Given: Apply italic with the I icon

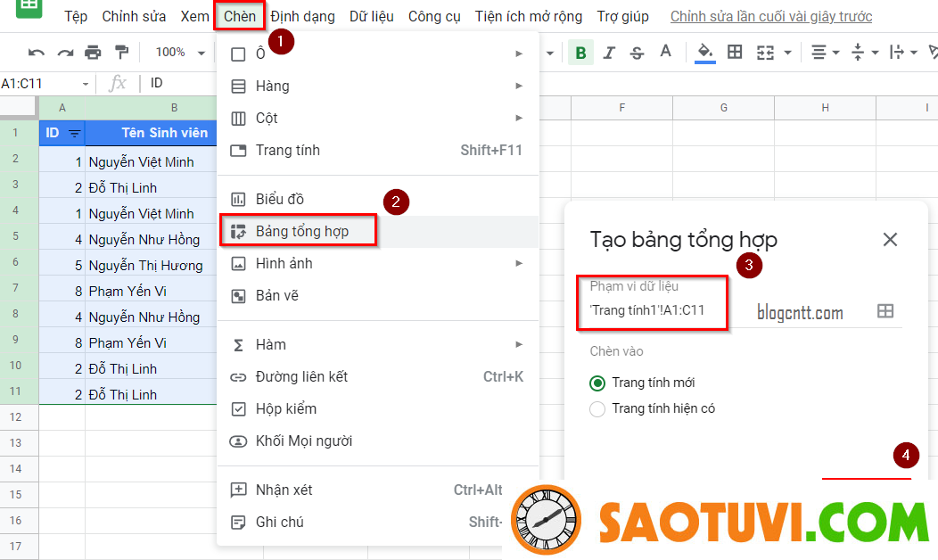Looking at the screenshot, I should [x=609, y=53].
